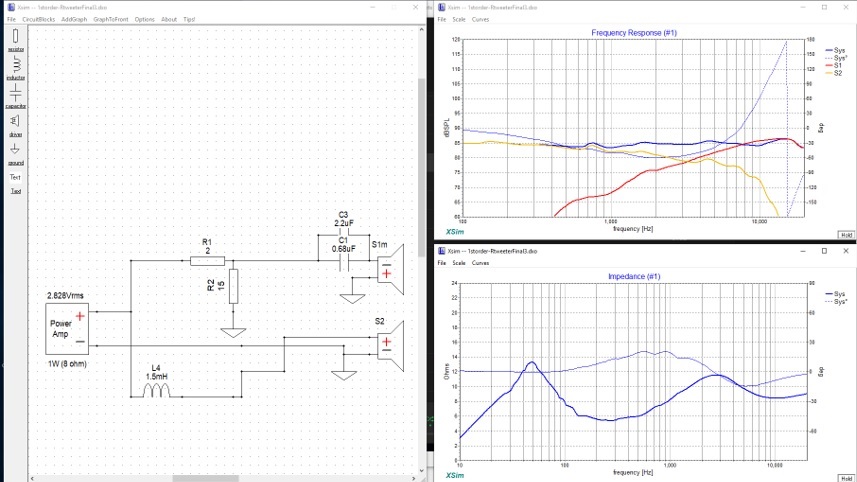Click scroll down arrow in circuit window

(421, 471)
